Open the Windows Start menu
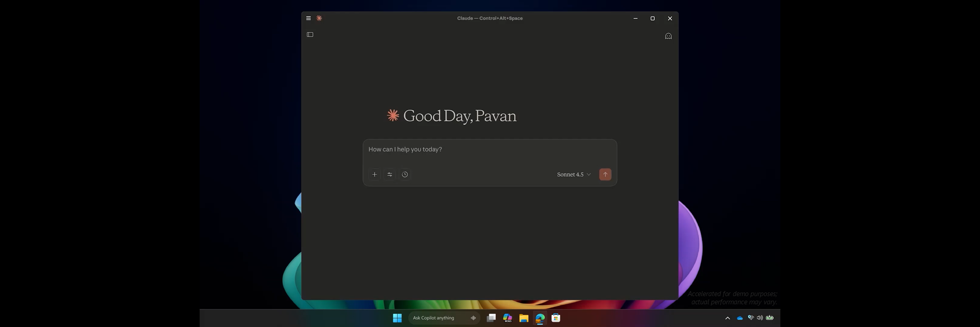This screenshot has height=327, width=980. pyautogui.click(x=397, y=318)
